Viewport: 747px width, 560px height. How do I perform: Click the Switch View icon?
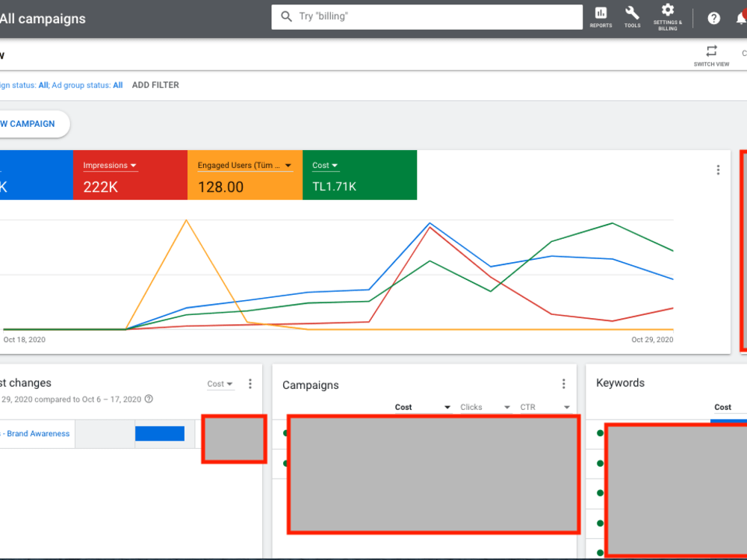[x=711, y=51]
